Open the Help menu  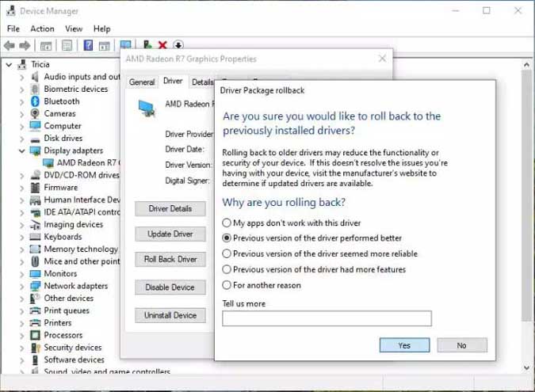pos(101,29)
